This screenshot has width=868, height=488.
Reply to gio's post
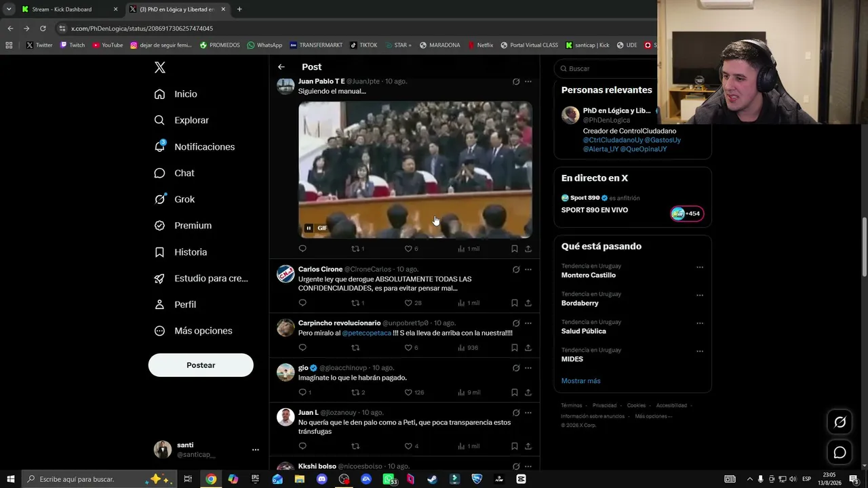pos(305,392)
